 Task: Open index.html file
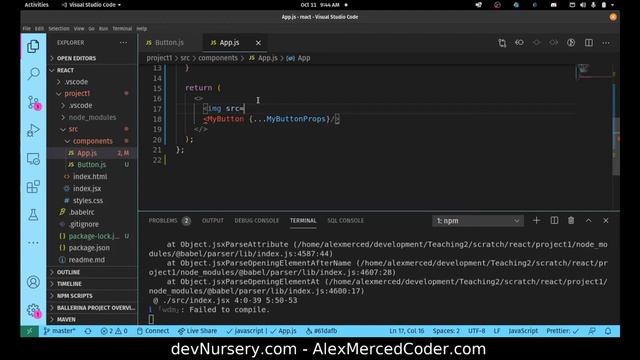coord(93,177)
